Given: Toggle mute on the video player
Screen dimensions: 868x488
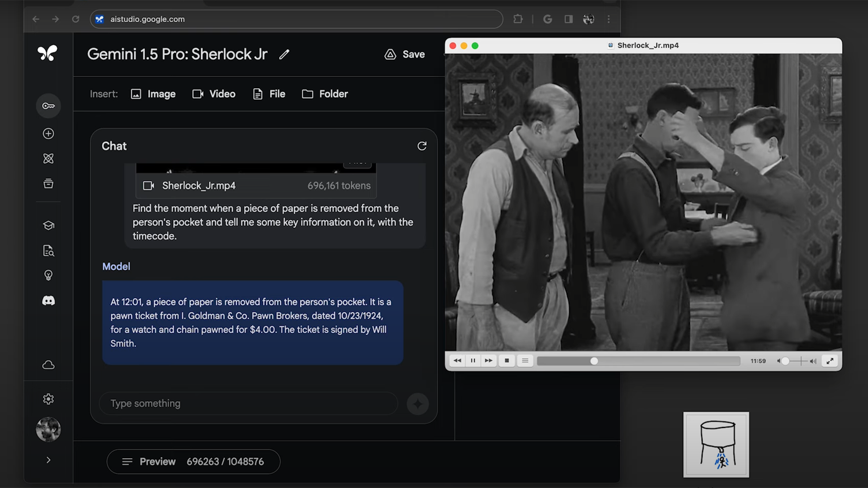Looking at the screenshot, I should click(x=778, y=361).
